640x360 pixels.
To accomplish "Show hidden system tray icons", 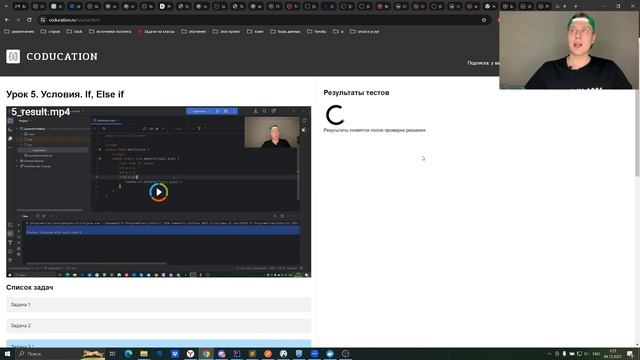I will [x=549, y=354].
